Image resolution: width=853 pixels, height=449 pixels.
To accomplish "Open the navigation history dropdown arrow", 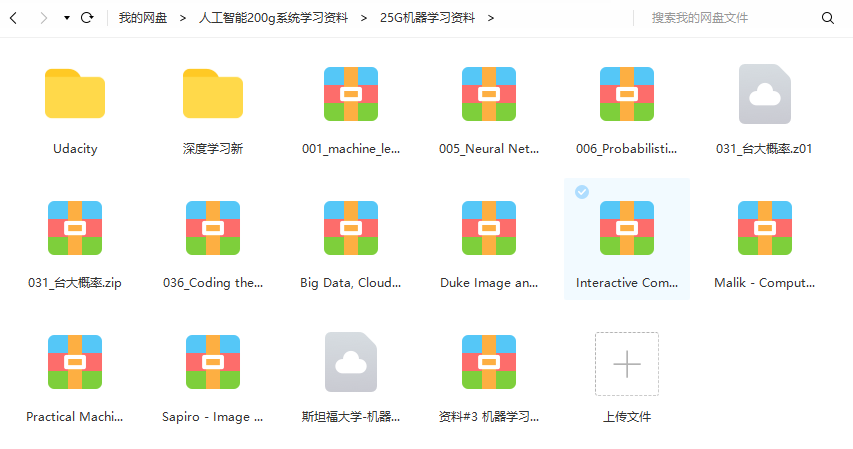I will (66, 18).
